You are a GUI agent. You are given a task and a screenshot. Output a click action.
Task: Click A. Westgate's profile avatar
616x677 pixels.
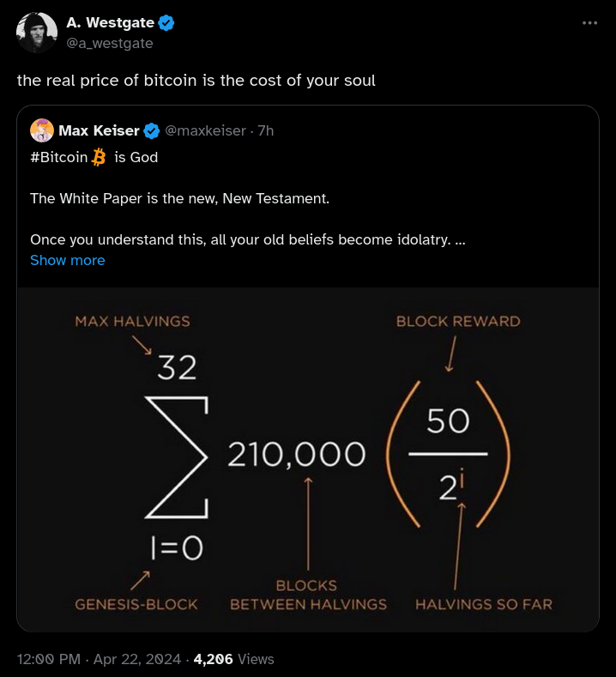point(37,33)
